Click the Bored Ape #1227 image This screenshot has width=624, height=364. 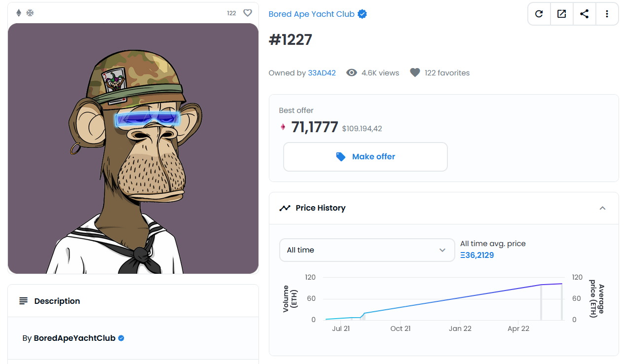tap(133, 148)
